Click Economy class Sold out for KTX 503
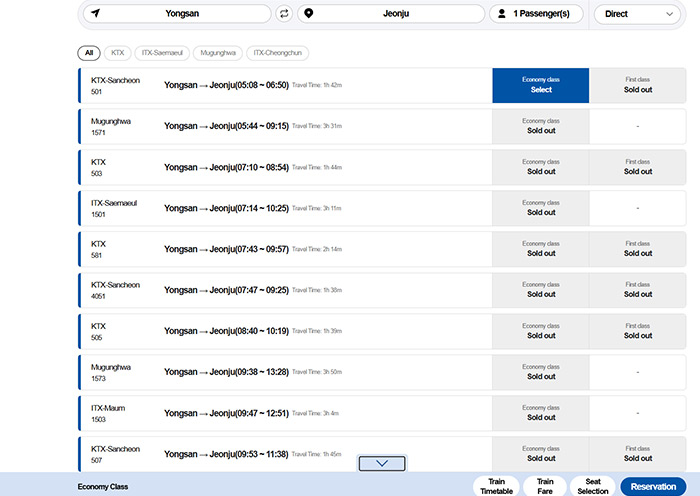 click(541, 167)
